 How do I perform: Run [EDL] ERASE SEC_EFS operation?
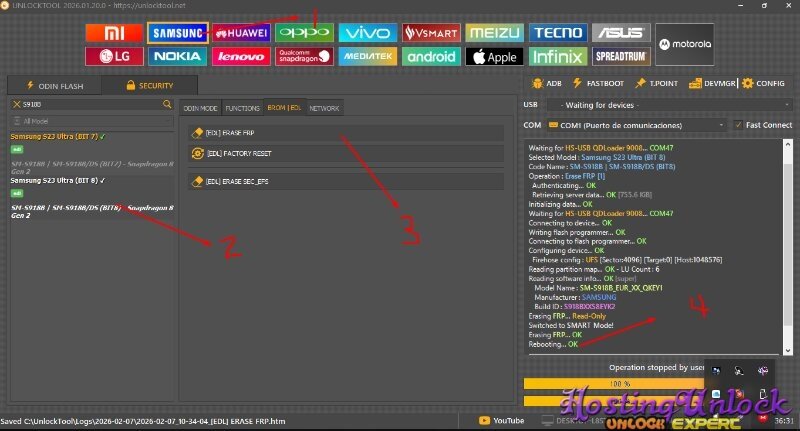click(346, 181)
